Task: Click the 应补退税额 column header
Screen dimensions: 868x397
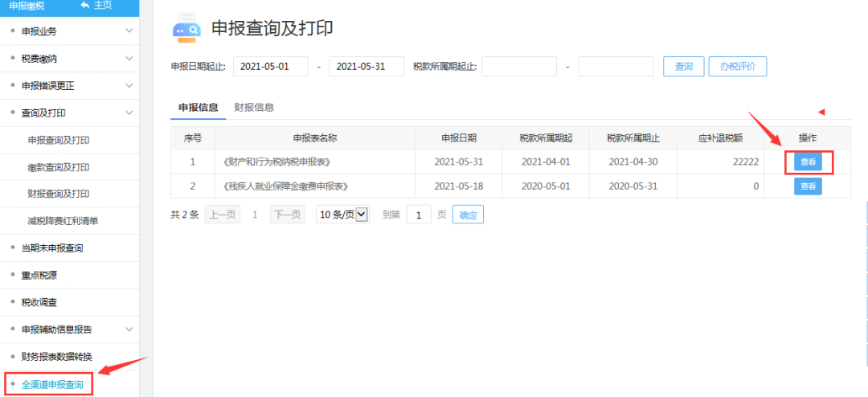Action: point(720,138)
